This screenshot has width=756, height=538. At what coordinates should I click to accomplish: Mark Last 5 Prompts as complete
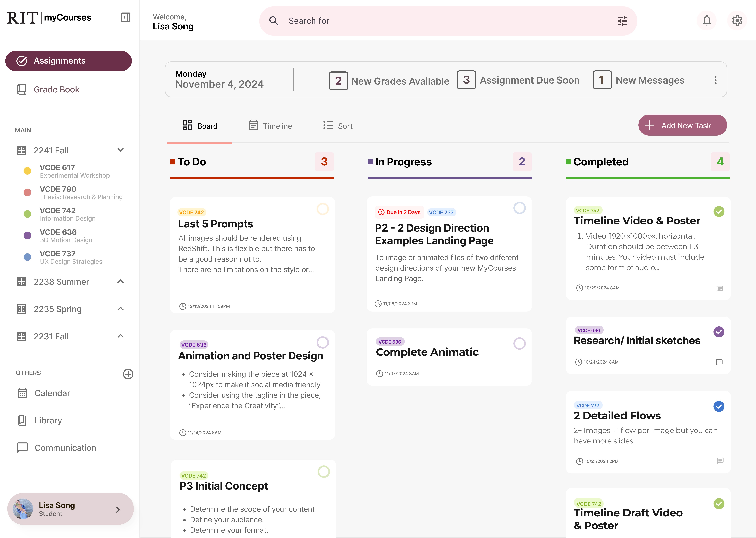[323, 209]
